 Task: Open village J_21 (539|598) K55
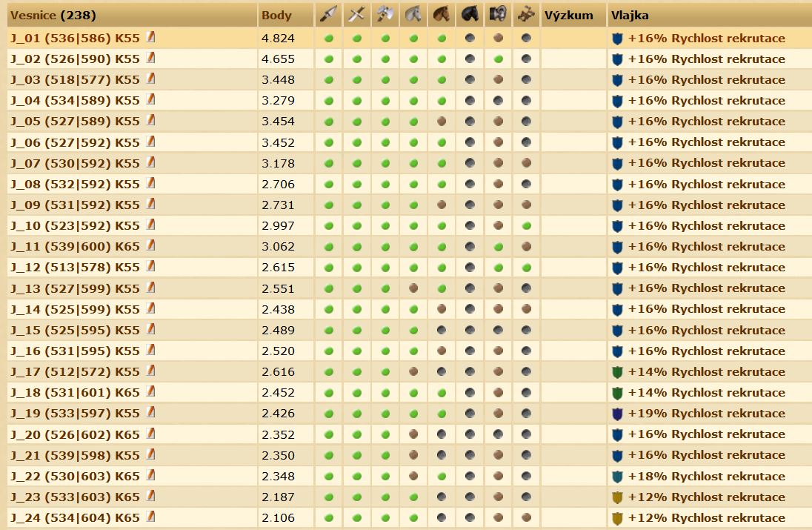pyautogui.click(x=75, y=455)
